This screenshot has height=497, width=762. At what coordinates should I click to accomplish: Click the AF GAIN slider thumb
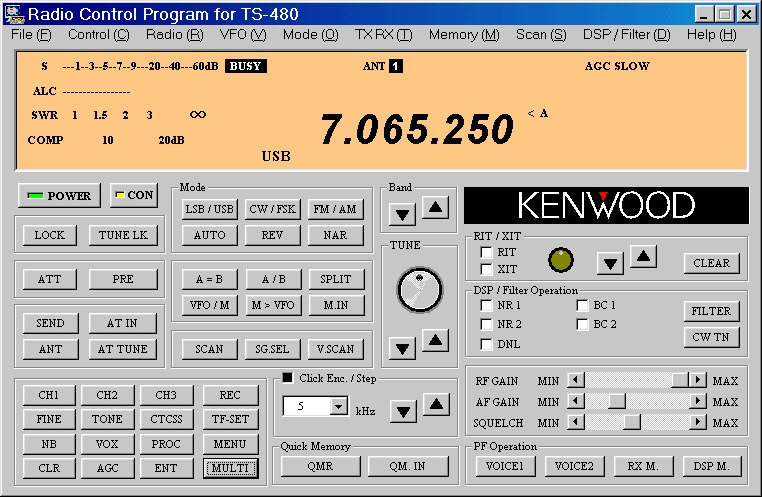coord(617,401)
